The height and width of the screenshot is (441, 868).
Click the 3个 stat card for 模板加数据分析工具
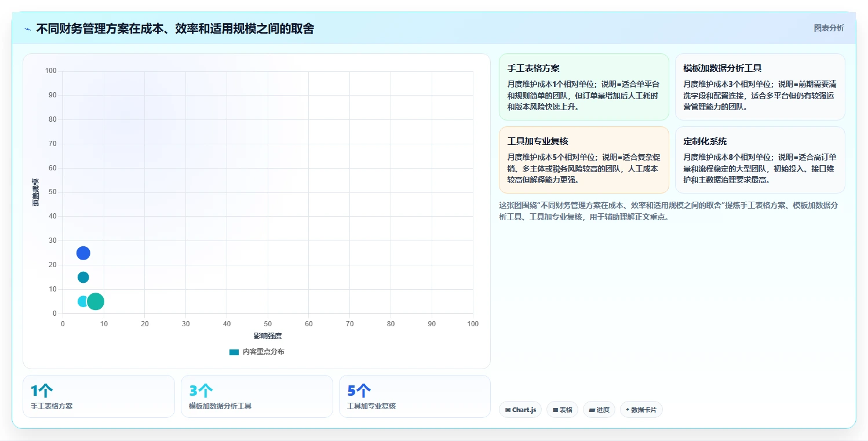[x=257, y=396]
